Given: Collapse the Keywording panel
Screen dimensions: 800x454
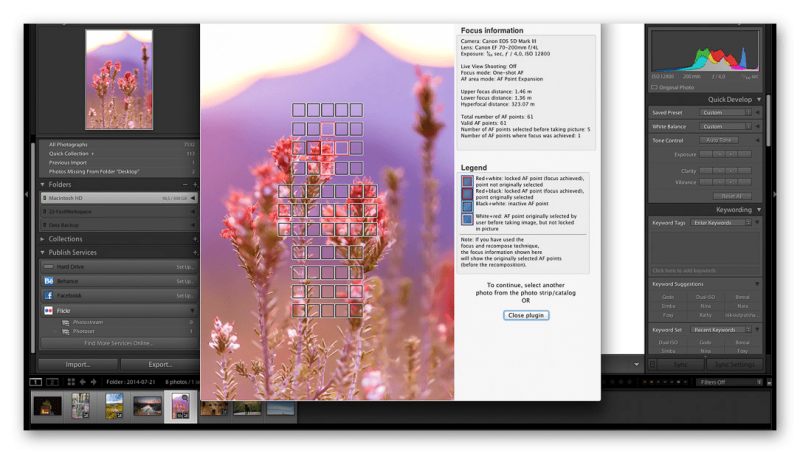Looking at the screenshot, I should click(x=759, y=210).
